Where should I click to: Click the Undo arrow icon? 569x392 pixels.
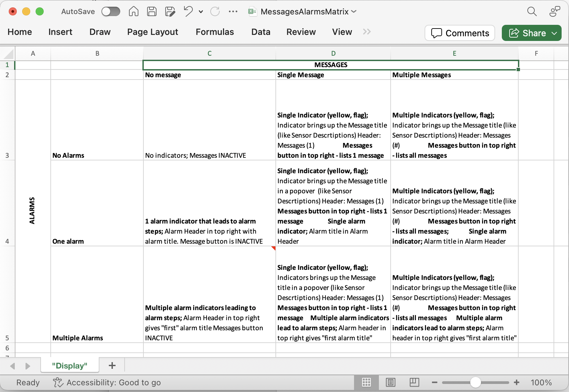pos(188,11)
